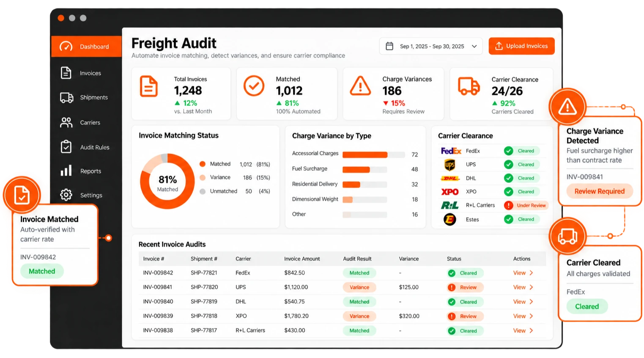
Task: Click the Under Review badge for R+L Carriers
Action: [x=526, y=205]
